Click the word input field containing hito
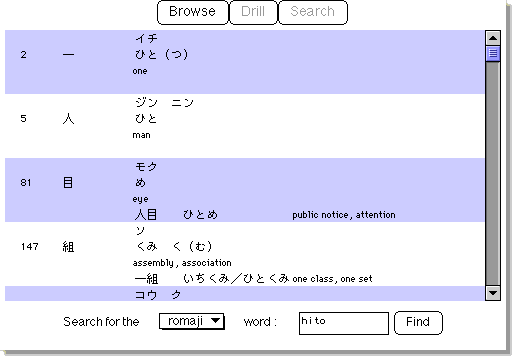Viewport: 516px width, 360px height. coord(344,323)
